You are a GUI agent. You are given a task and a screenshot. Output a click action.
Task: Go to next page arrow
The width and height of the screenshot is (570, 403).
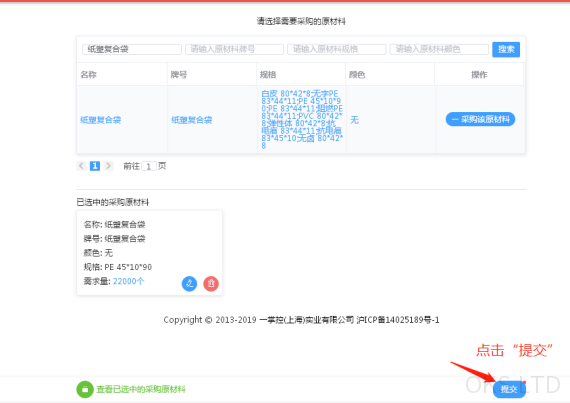108,166
